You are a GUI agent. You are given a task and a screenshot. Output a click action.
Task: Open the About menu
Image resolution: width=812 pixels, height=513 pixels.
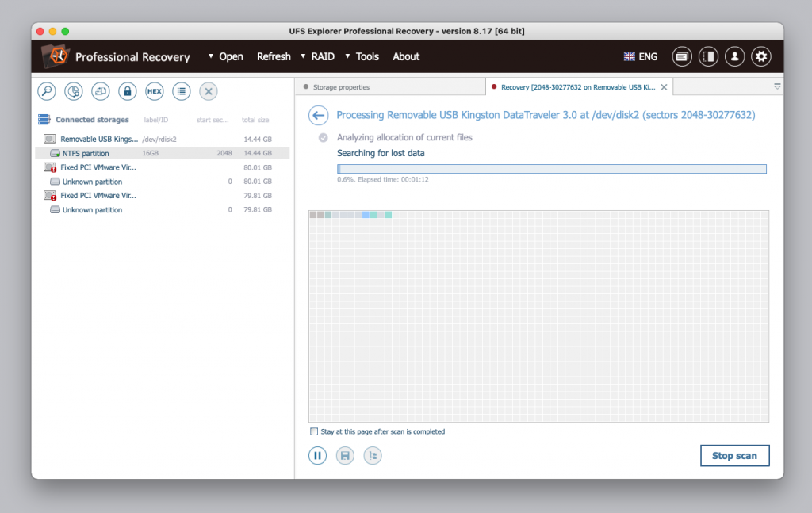(405, 56)
